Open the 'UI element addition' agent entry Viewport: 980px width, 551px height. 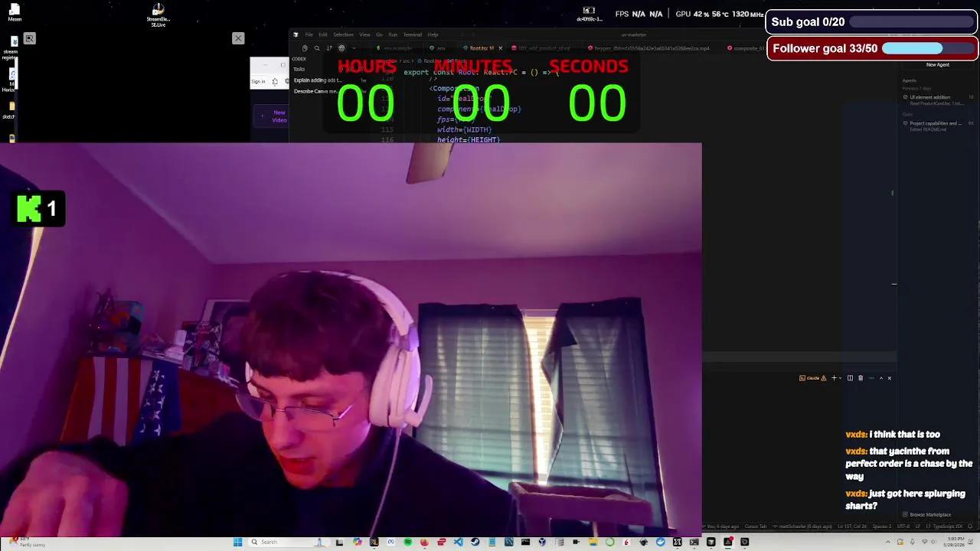click(938, 99)
